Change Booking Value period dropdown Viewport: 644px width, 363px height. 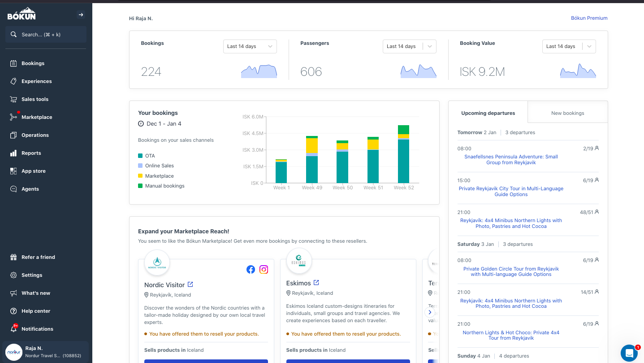569,46
